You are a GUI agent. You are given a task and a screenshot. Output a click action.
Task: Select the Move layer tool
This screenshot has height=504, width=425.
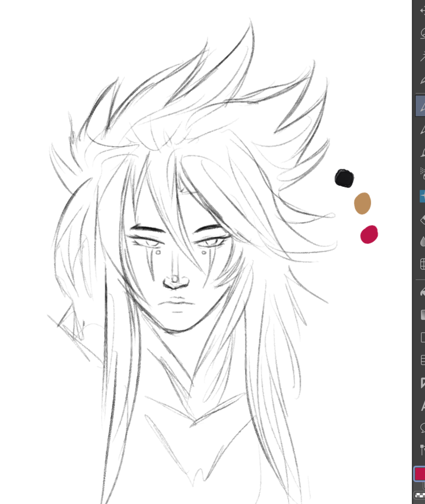(422, 10)
